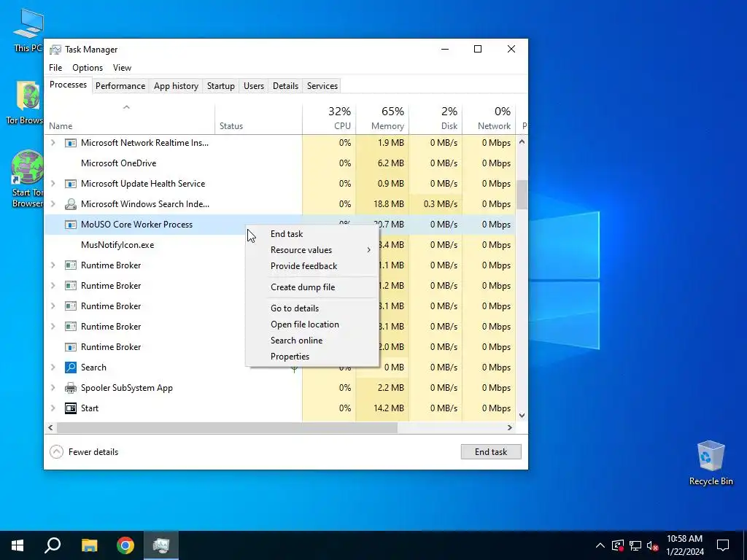Sort by the CPU column header

329,119
